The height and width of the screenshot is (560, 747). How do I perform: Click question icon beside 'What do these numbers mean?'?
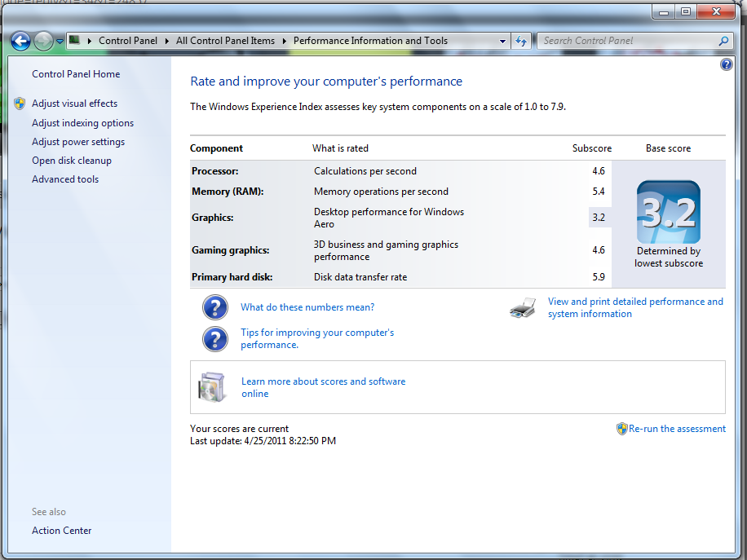point(215,307)
